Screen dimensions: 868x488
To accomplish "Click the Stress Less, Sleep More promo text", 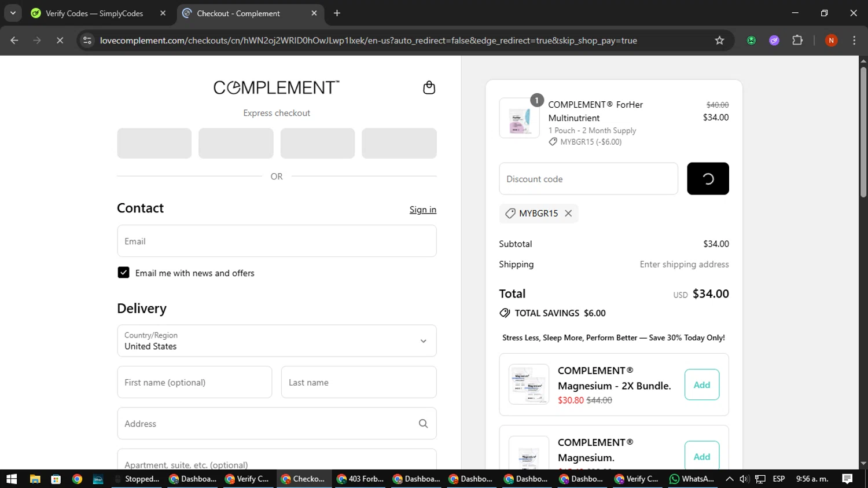I will [x=613, y=338].
